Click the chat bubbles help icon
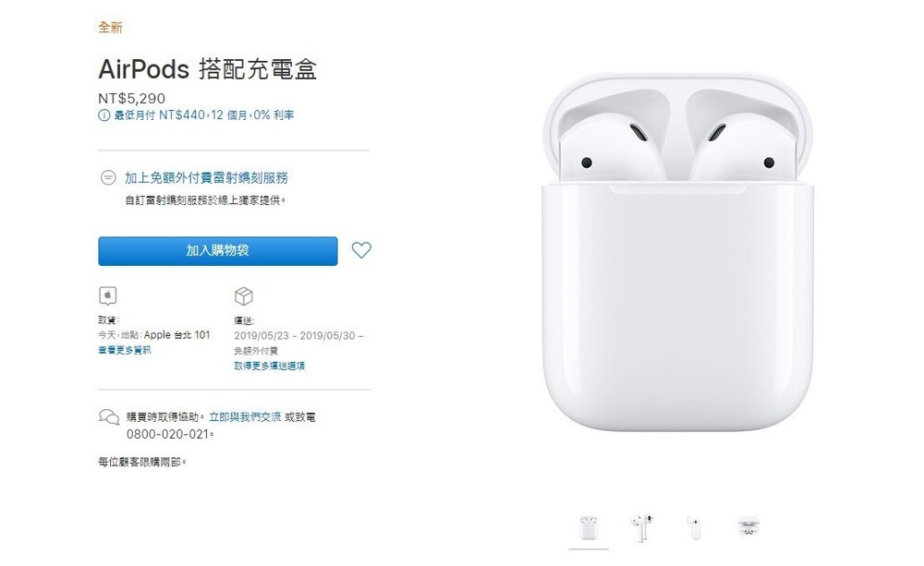The width and height of the screenshot is (924, 566). click(x=108, y=417)
